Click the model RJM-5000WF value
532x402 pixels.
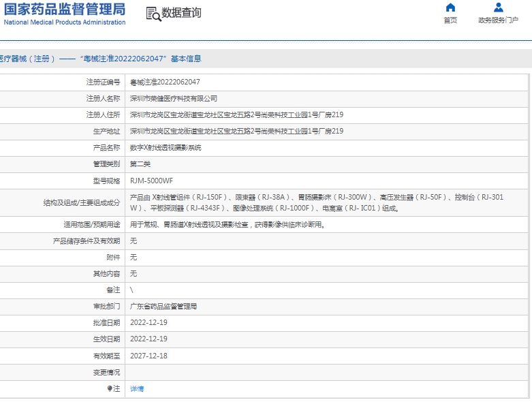[151, 181]
